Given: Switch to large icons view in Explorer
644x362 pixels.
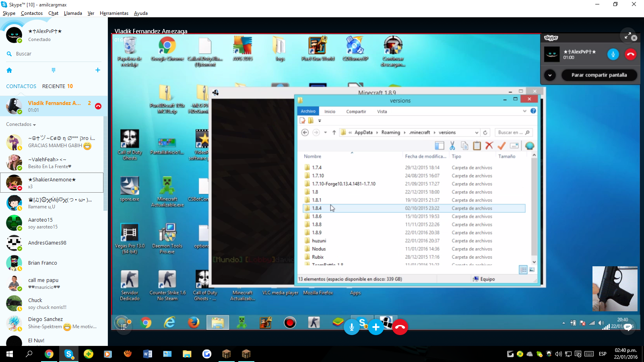Looking at the screenshot, I should coord(531,270).
